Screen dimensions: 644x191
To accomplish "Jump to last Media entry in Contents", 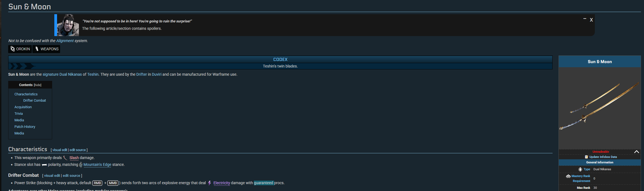I will [x=19, y=133].
